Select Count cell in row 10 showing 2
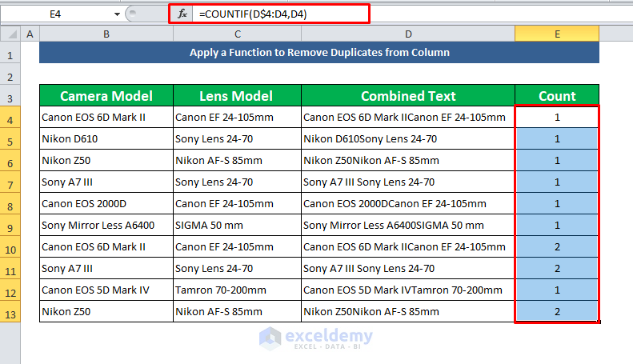Image resolution: width=633 pixels, height=364 pixels. point(557,246)
